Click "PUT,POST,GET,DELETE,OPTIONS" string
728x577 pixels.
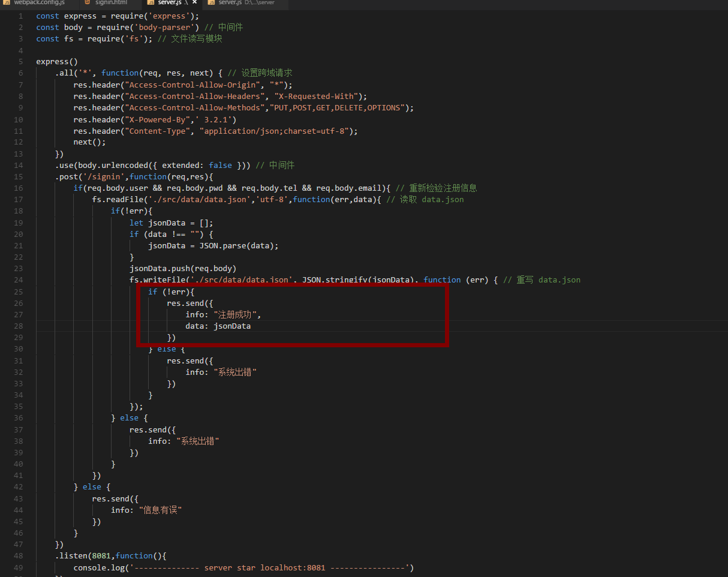(338, 107)
